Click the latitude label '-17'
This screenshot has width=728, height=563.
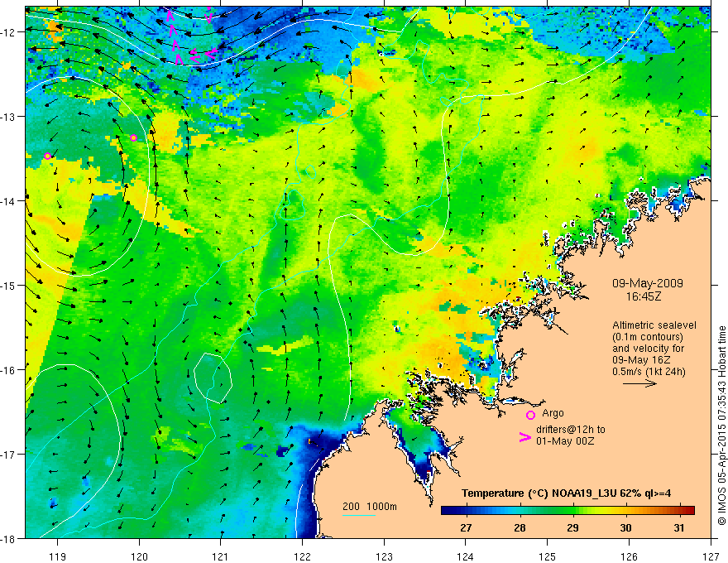click(x=9, y=455)
